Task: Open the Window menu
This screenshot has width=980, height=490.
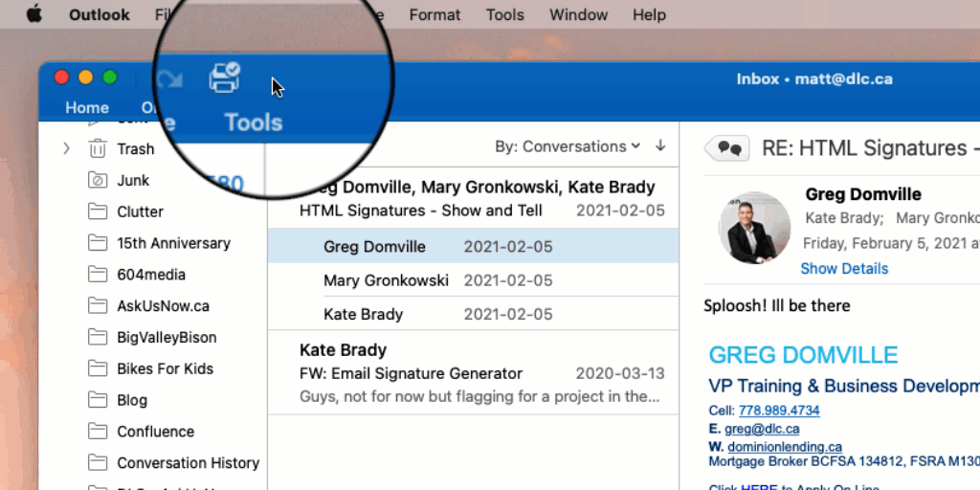Action: [x=578, y=14]
